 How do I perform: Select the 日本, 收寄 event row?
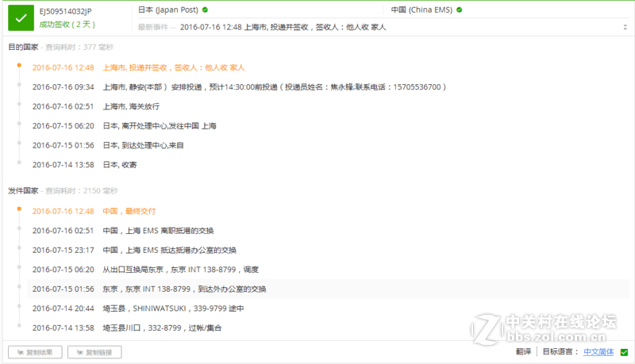328,165
